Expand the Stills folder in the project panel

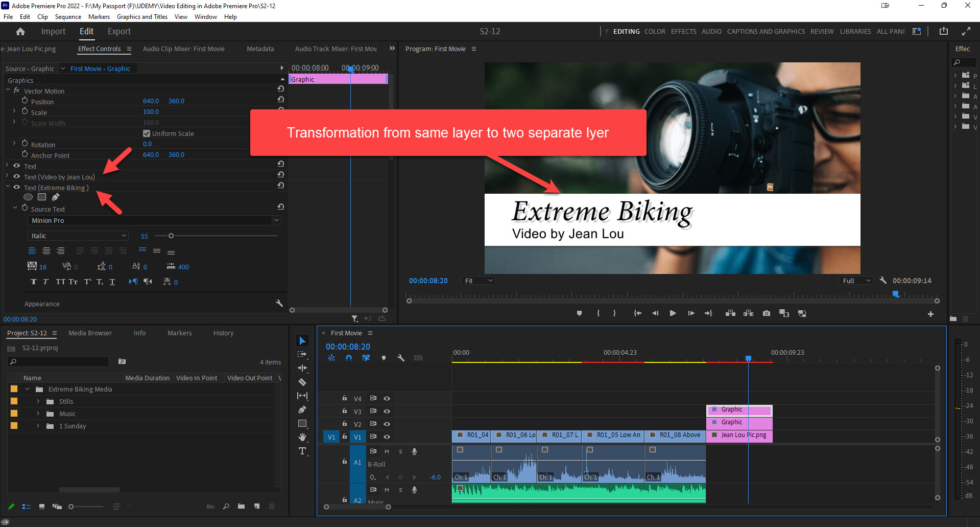click(x=37, y=401)
